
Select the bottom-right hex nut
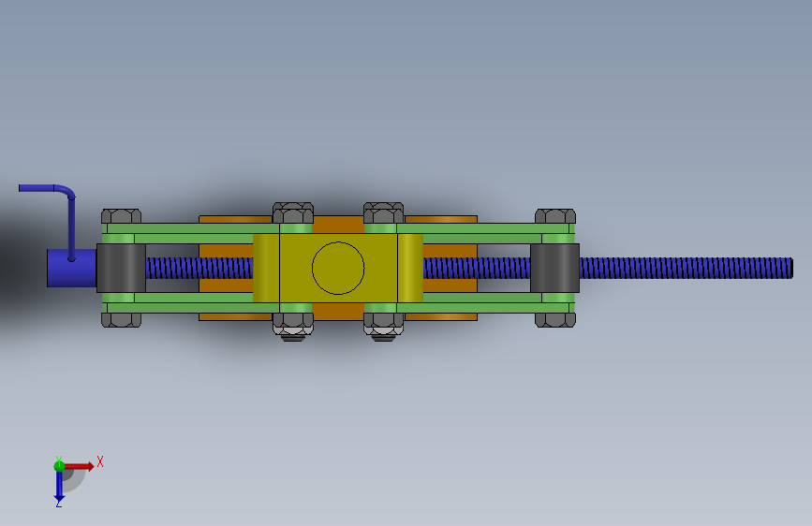pyautogui.click(x=555, y=320)
